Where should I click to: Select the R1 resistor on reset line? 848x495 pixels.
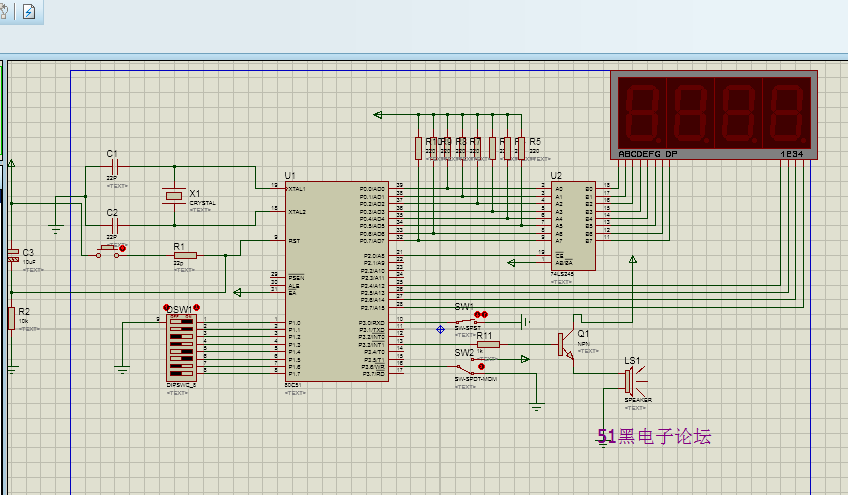pos(185,255)
